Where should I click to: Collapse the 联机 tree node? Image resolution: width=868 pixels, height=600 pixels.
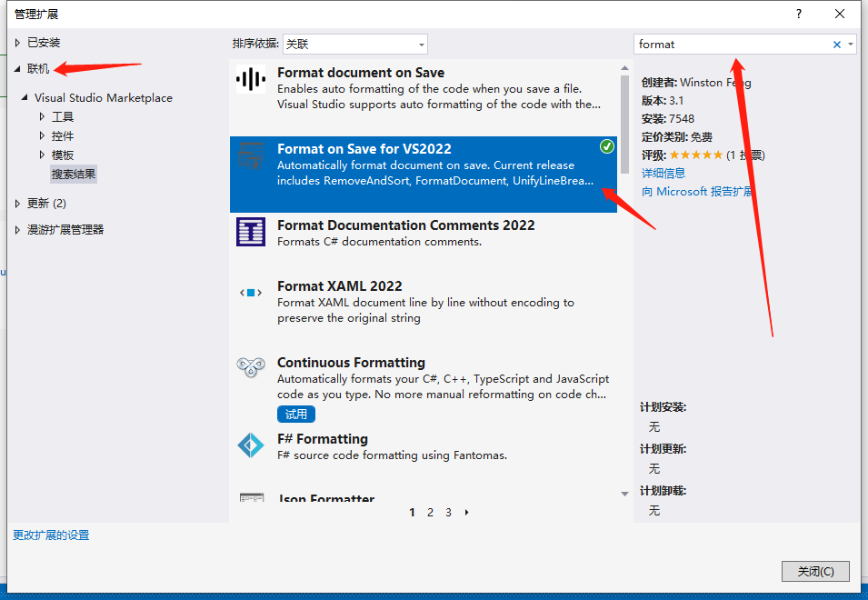(x=17, y=68)
